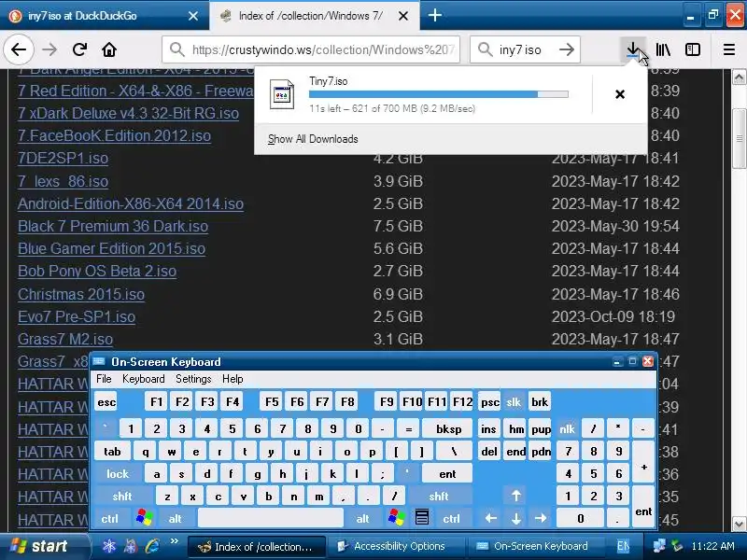Close the DuckDuckGo tab
747x560 pixels.
193,16
